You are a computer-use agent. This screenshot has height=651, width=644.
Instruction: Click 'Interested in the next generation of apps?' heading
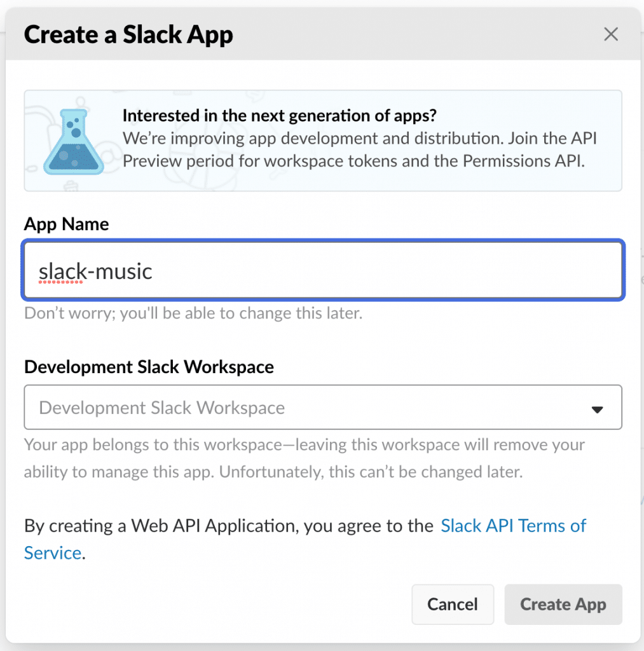(280, 116)
